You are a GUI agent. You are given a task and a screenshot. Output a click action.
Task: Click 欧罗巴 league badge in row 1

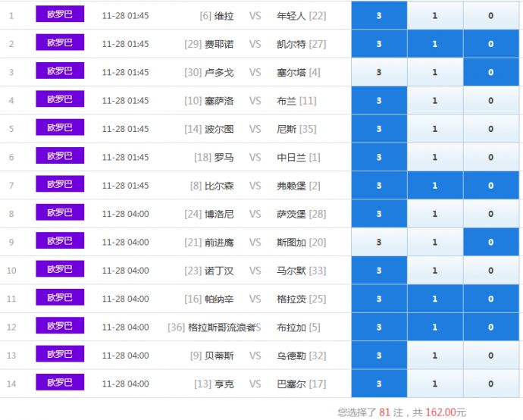click(x=60, y=14)
